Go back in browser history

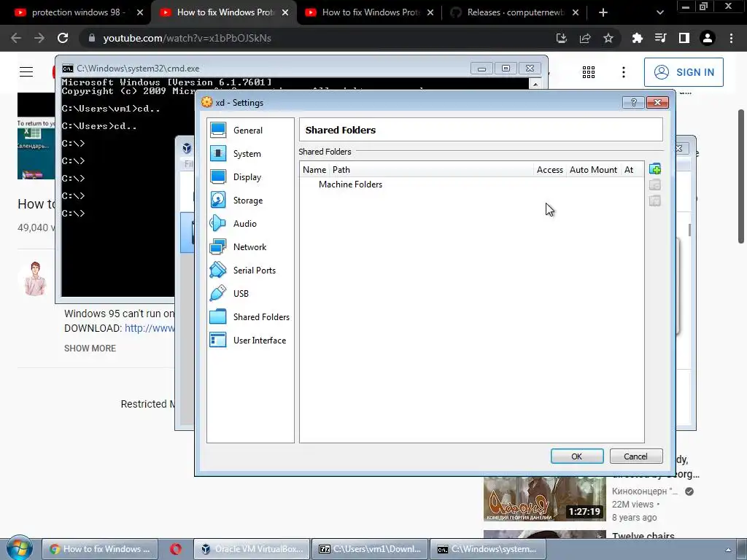(x=16, y=38)
